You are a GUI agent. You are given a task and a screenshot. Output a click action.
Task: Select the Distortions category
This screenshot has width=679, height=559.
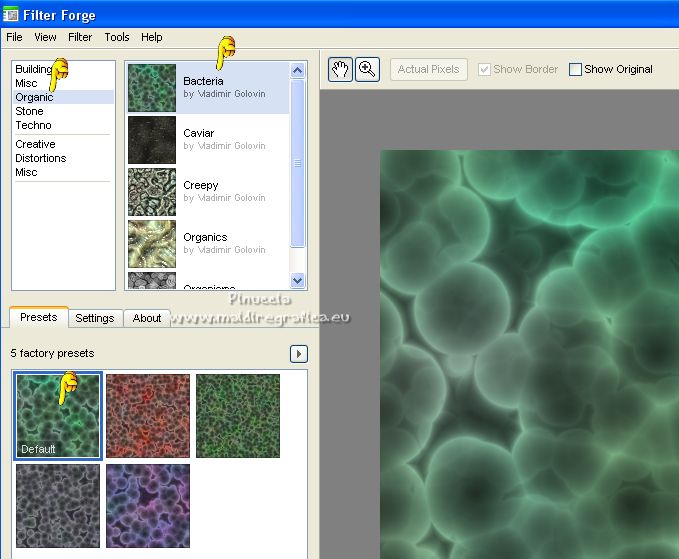pos(40,158)
